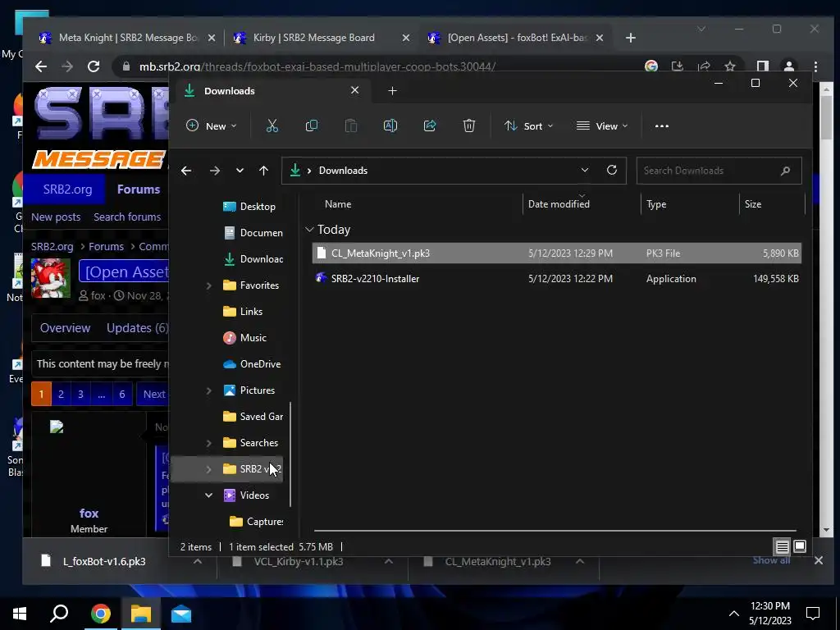Image resolution: width=840 pixels, height=630 pixels.
Task: Click the Chrome address bar URL
Action: pos(317,66)
